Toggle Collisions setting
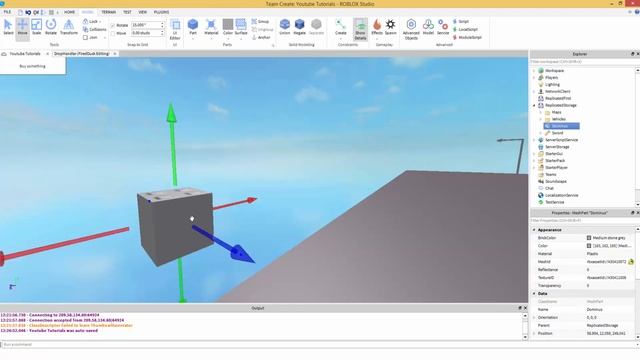Viewport: 640px width, 360px height. point(94,29)
